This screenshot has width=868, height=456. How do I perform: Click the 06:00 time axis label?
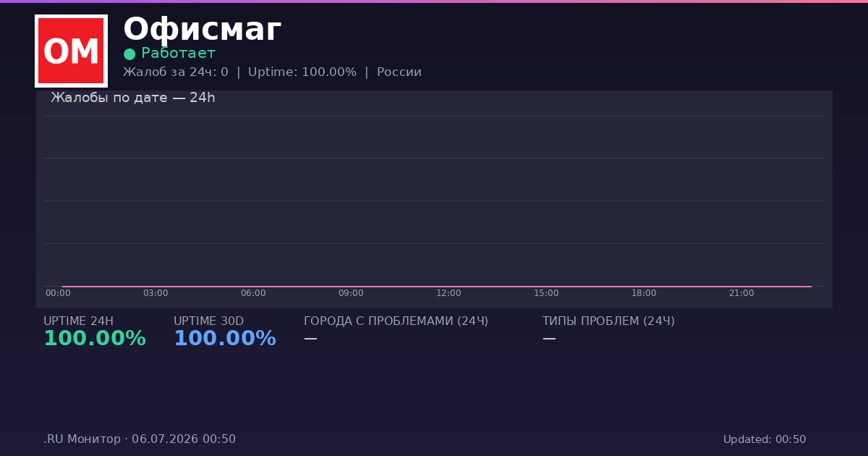(253, 293)
